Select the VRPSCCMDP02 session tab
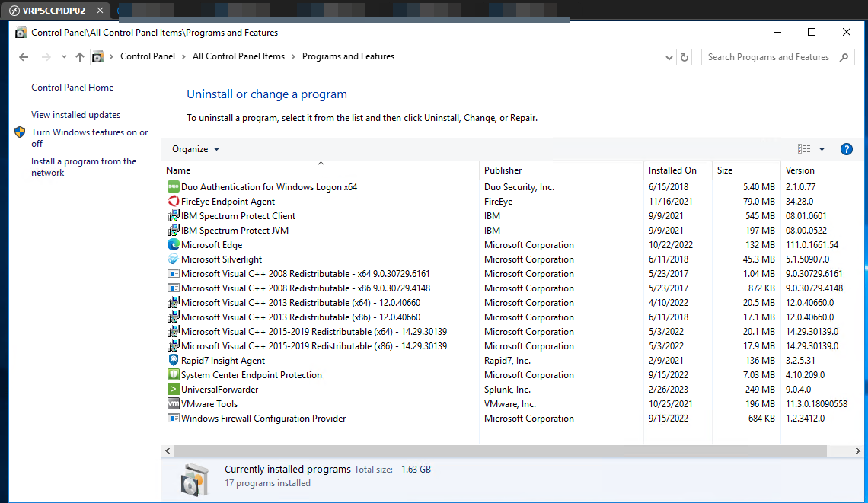Image resolution: width=868 pixels, height=503 pixels. [x=54, y=11]
